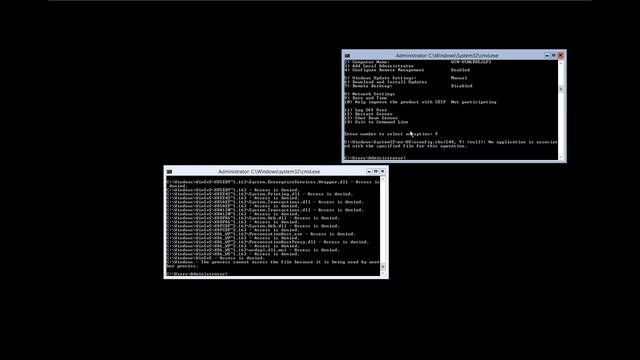Screen dimensions: 640x360
Task: Open system menu icon of Access-denied cmd window
Action: pos(169,172)
